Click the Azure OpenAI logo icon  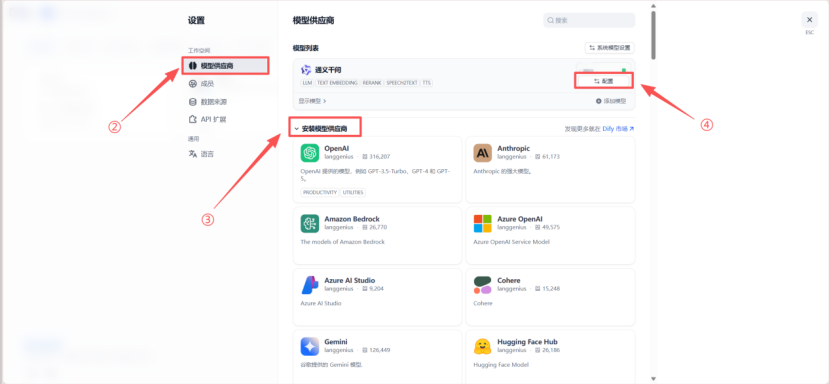[482, 223]
